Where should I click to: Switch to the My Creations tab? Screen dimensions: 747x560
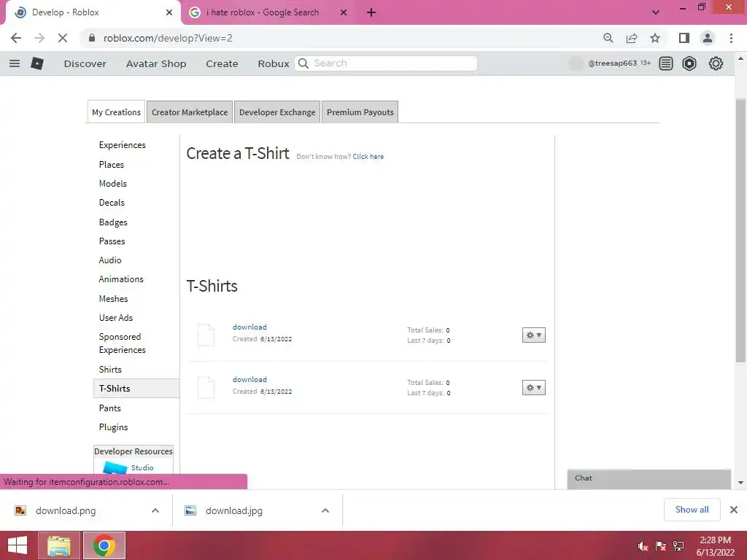tap(116, 112)
